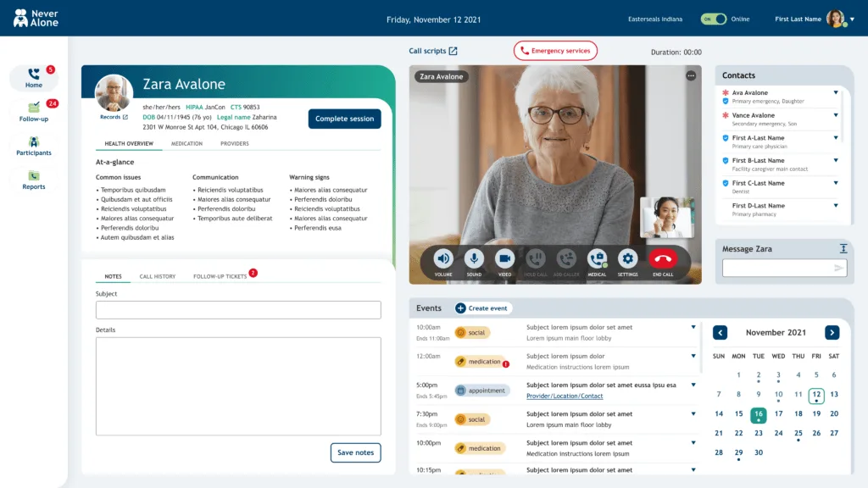Screen dimensions: 868x488
Task: Toggle the Online status switch
Action: coord(714,19)
